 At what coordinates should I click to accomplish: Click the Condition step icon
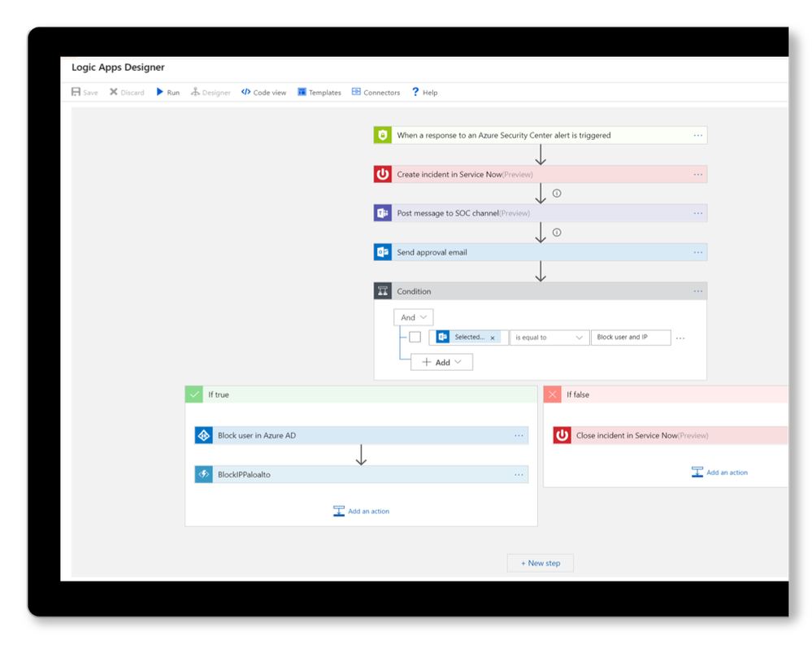383,291
